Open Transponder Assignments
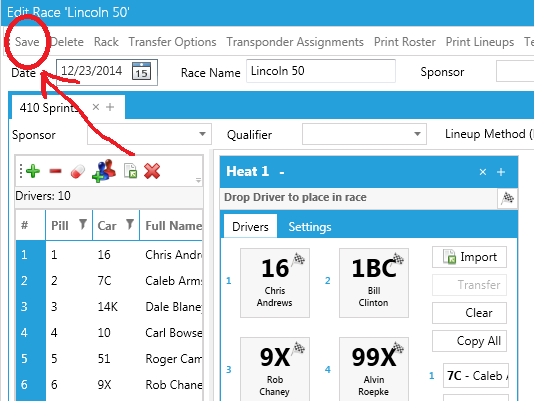The image size is (534, 401). tap(295, 42)
